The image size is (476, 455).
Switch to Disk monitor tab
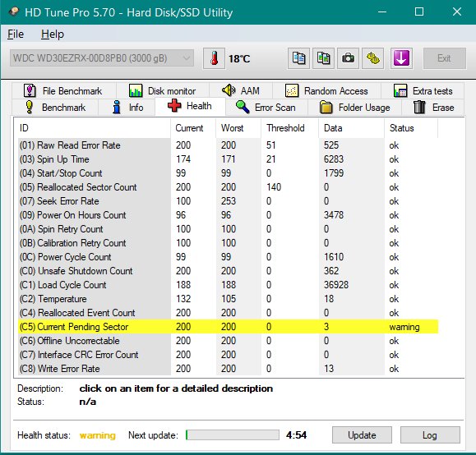tap(163, 90)
